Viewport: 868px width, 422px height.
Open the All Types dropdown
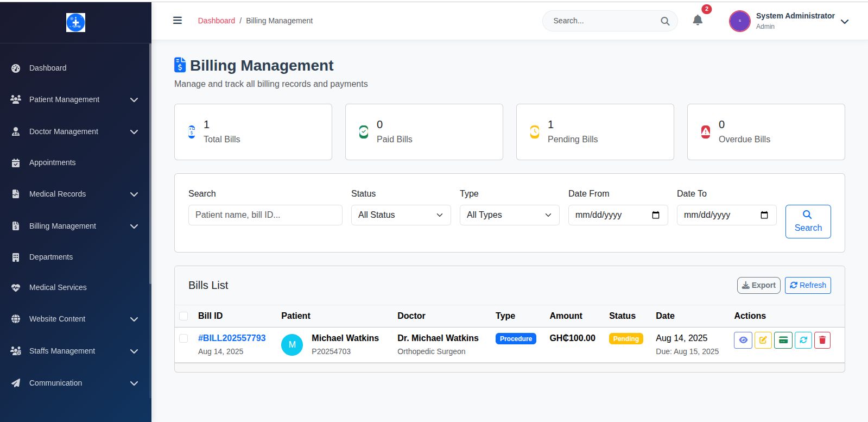click(509, 215)
